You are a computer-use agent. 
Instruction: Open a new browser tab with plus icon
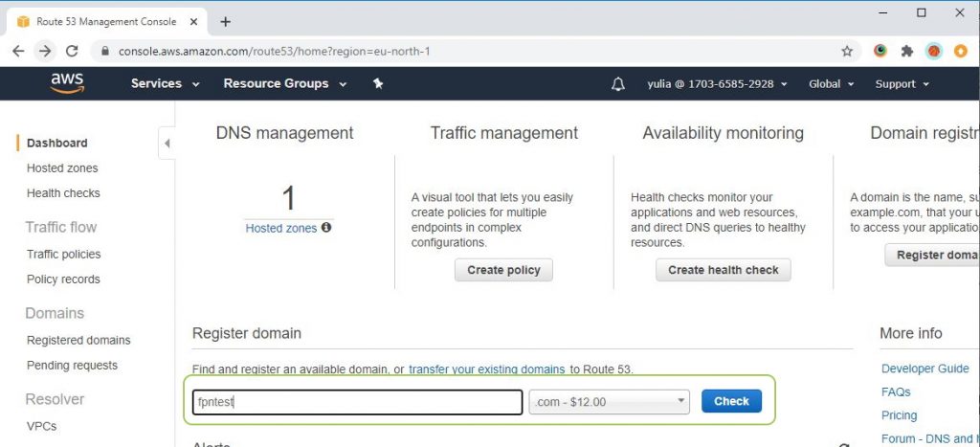point(226,22)
